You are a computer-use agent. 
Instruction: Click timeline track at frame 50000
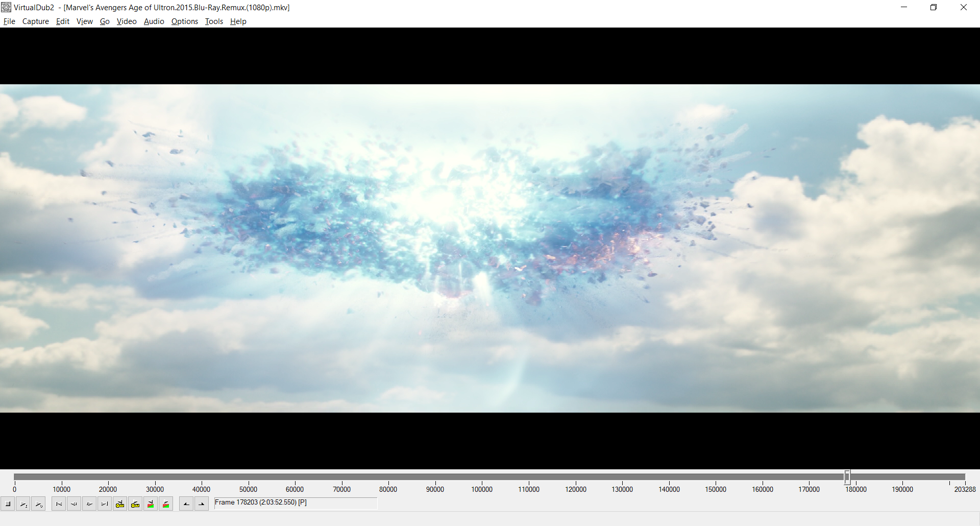coord(248,477)
